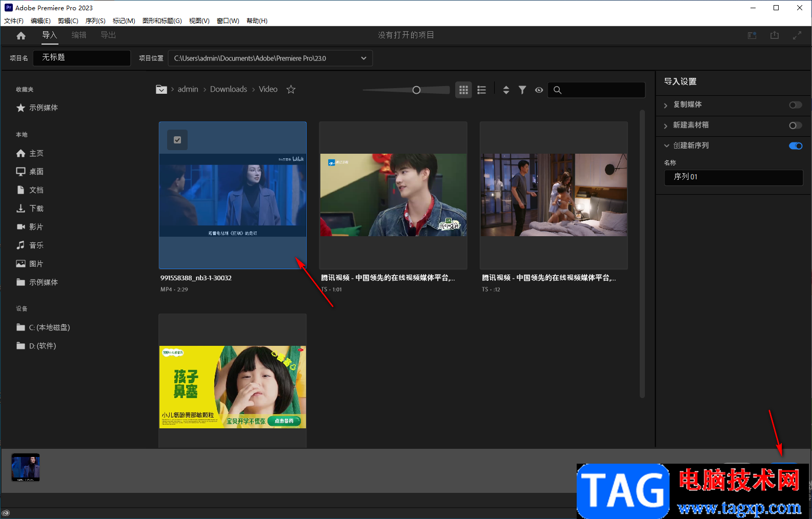This screenshot has width=812, height=519.
Task: Click the thumbnail size slider handle
Action: (416, 90)
